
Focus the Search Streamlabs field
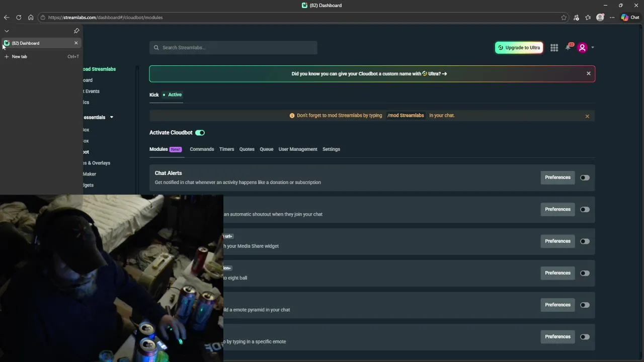pos(233,47)
